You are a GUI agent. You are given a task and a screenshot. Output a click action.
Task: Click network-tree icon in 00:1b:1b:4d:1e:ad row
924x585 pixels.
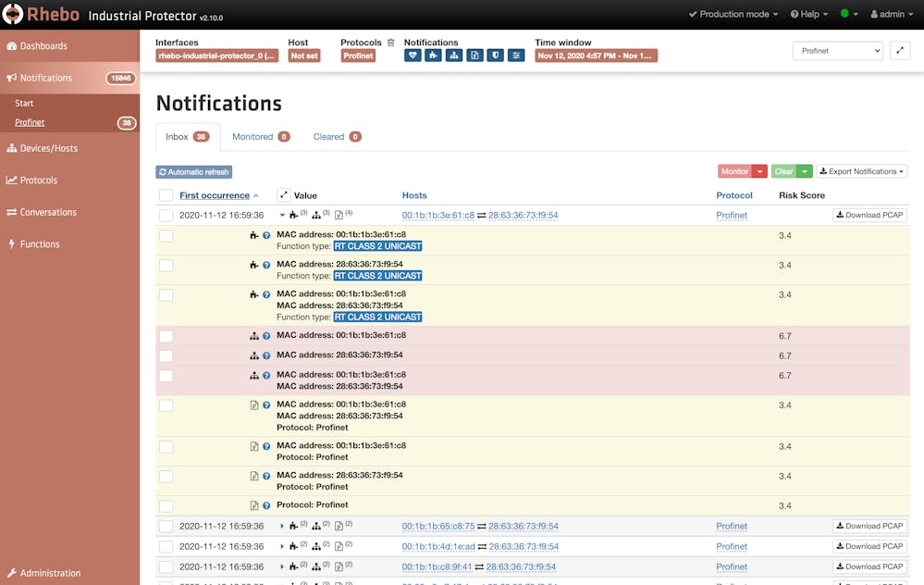(316, 547)
